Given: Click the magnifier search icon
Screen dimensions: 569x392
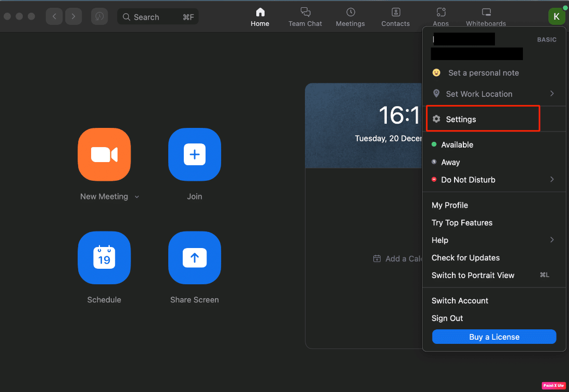Looking at the screenshot, I should click(x=126, y=17).
